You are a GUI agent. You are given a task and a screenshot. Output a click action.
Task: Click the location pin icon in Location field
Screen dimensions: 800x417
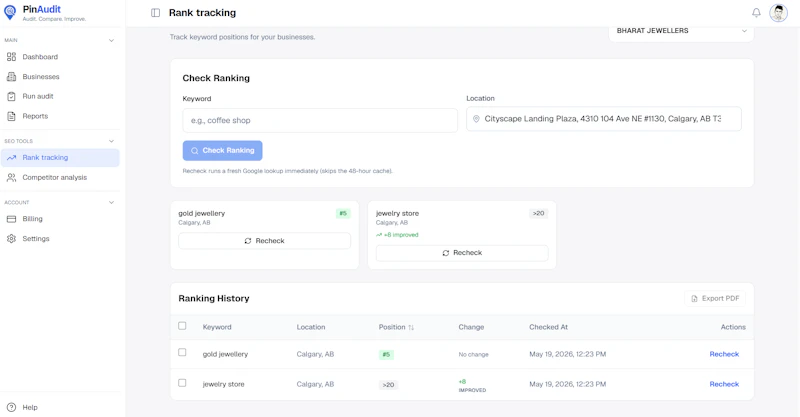tap(476, 119)
